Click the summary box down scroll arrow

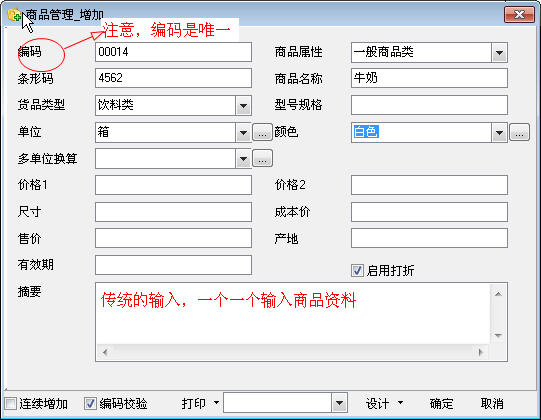point(498,335)
